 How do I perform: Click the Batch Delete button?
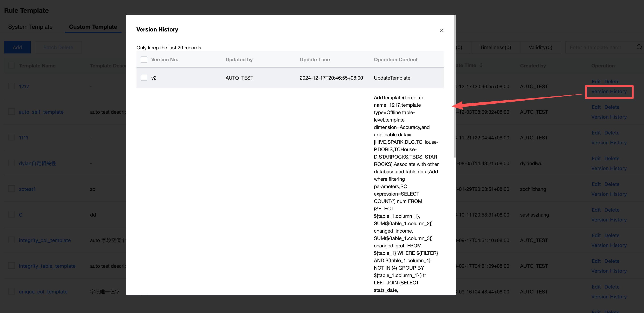pyautogui.click(x=58, y=47)
